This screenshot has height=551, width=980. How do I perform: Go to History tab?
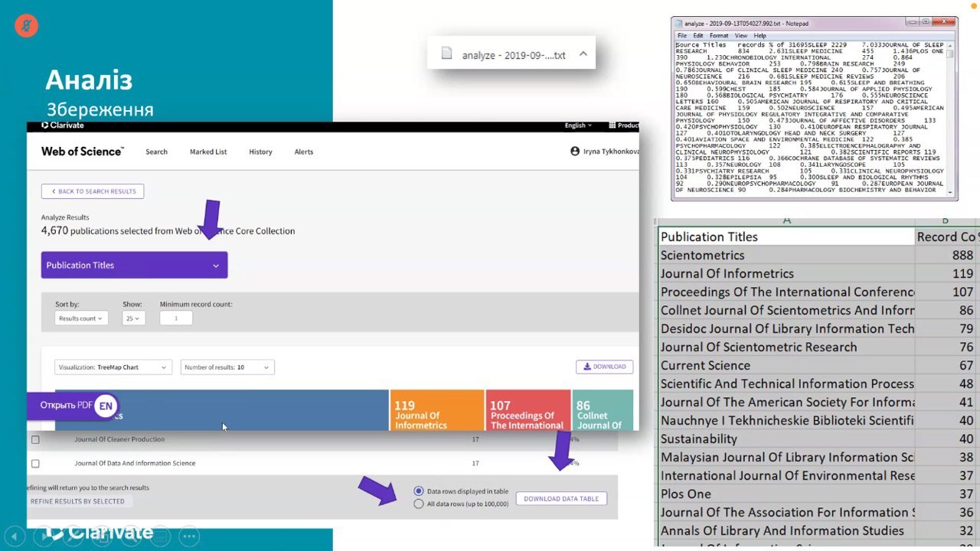pyautogui.click(x=260, y=152)
